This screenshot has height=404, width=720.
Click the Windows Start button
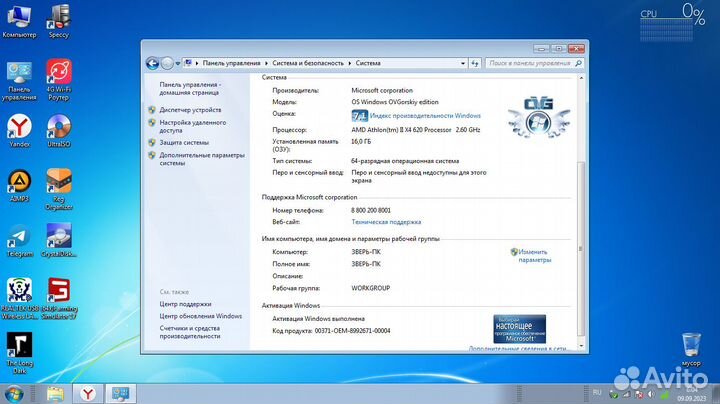pos(14,393)
